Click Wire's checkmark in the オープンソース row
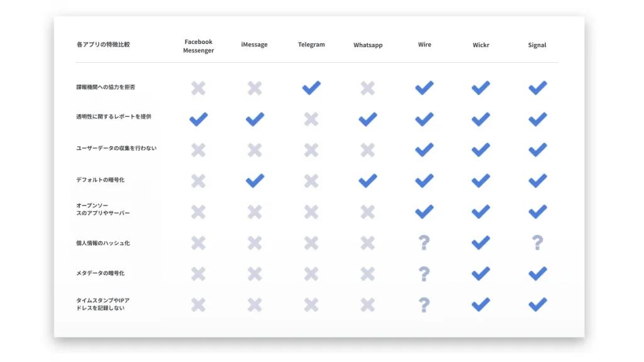Screen dimensions: 644x362 (x=425, y=212)
